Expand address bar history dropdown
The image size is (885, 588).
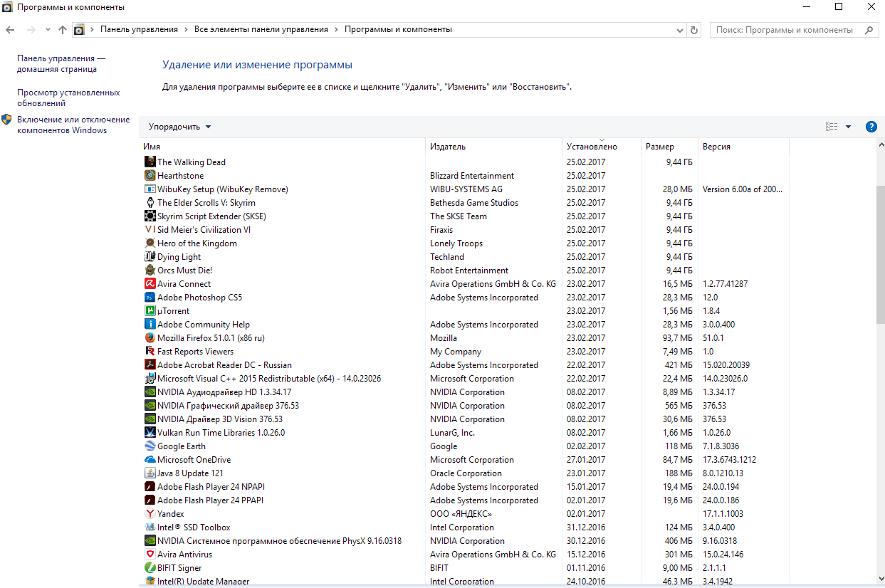(x=680, y=30)
